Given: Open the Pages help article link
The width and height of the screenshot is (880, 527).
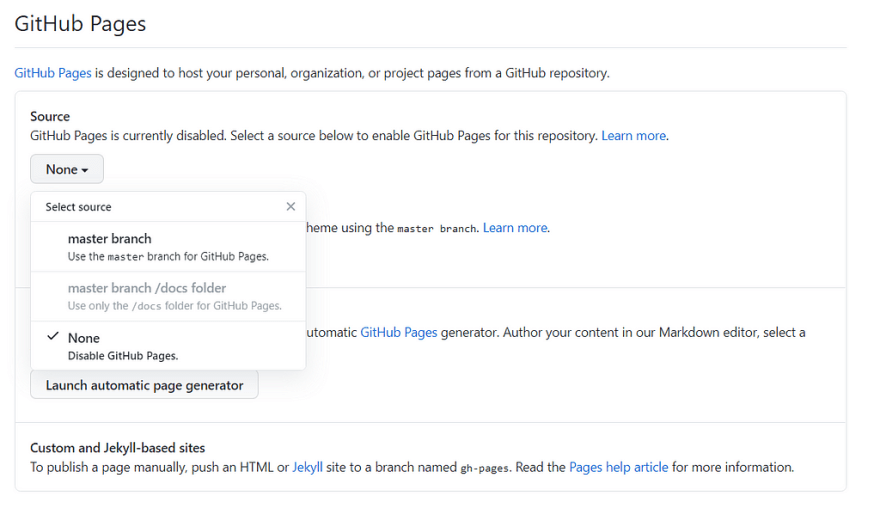Looking at the screenshot, I should click(x=618, y=468).
